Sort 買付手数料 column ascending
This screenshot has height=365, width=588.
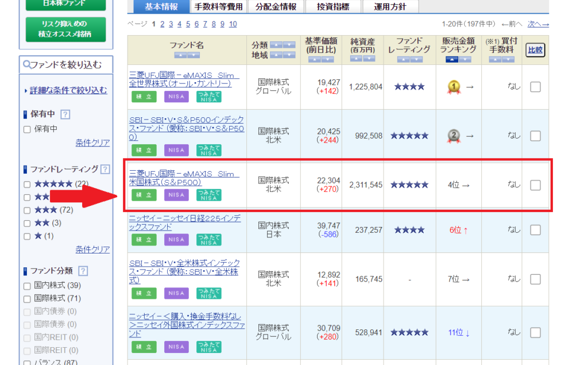point(495,59)
